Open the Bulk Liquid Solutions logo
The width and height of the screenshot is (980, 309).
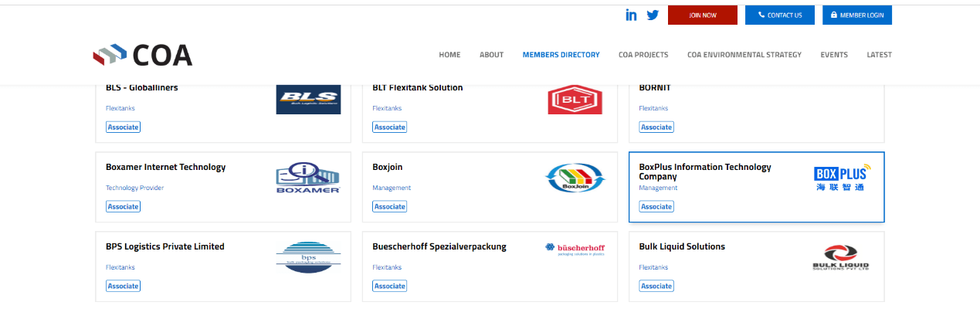[x=841, y=257]
